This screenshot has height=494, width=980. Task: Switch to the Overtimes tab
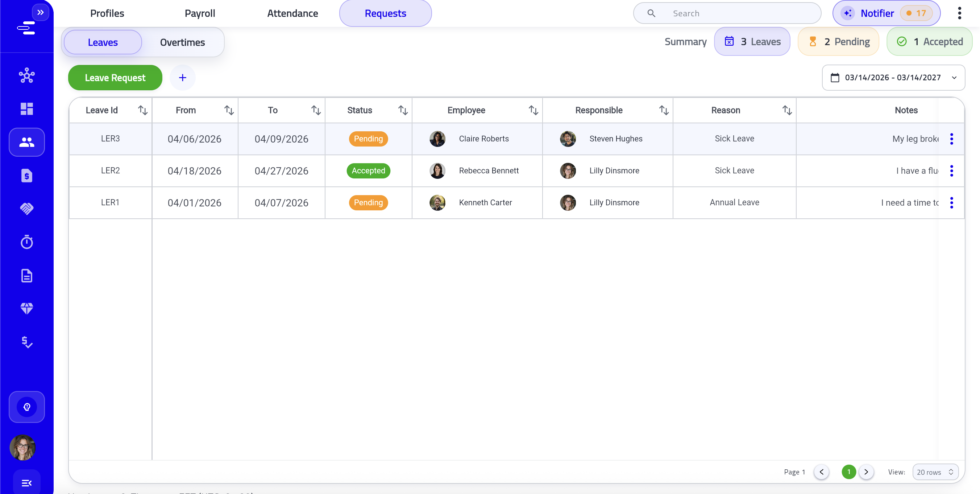pyautogui.click(x=182, y=42)
